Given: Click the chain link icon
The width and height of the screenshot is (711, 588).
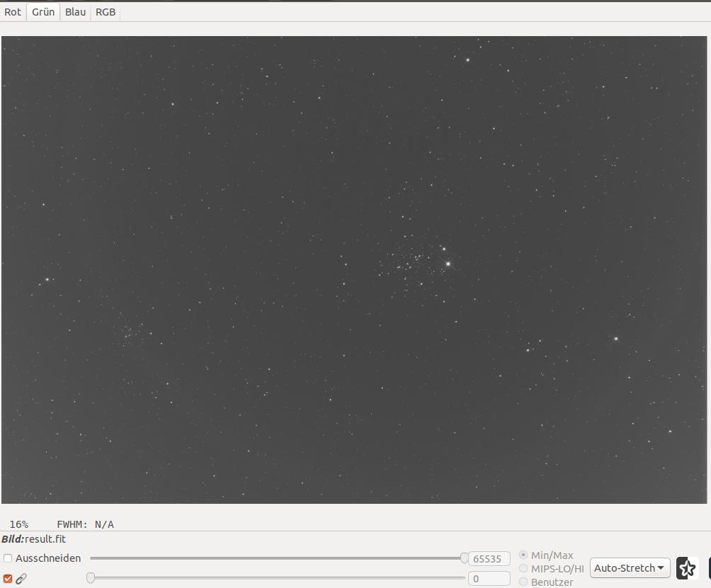Looking at the screenshot, I should coord(21,579).
